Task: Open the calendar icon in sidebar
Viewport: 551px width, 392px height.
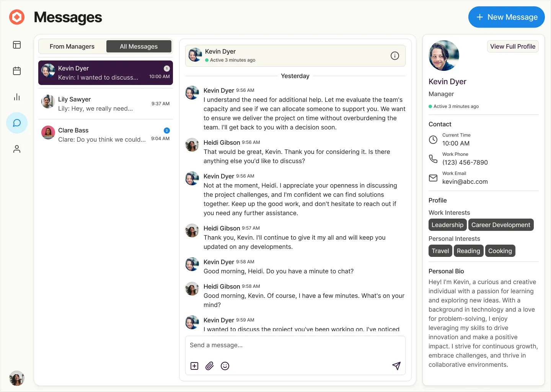Action: [17, 71]
